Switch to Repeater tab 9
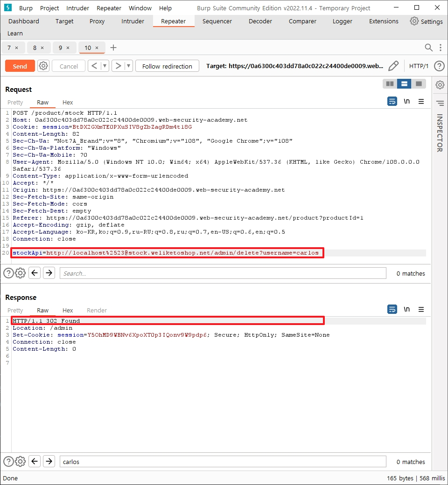The height and width of the screenshot is (485, 448). (60, 48)
